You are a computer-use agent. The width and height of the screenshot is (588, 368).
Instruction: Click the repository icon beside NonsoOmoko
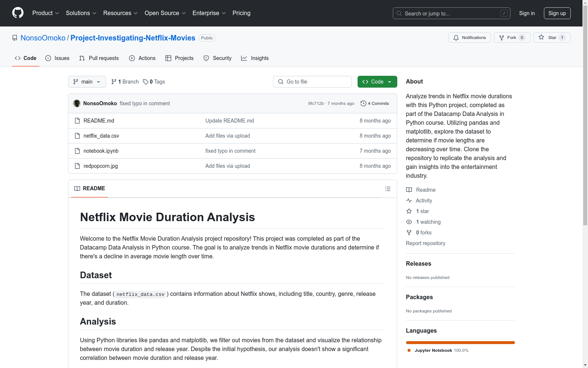pyautogui.click(x=15, y=38)
